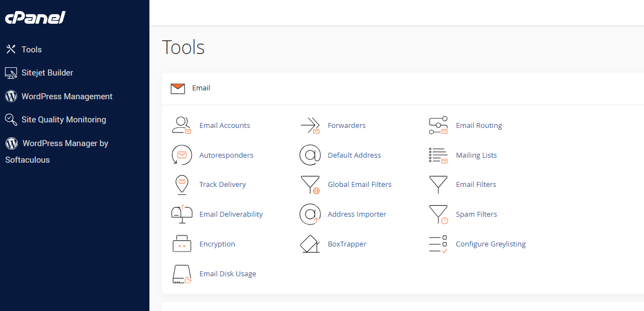Click the Default Address @ icon
Image resolution: width=644 pixels, height=311 pixels.
[x=310, y=155]
